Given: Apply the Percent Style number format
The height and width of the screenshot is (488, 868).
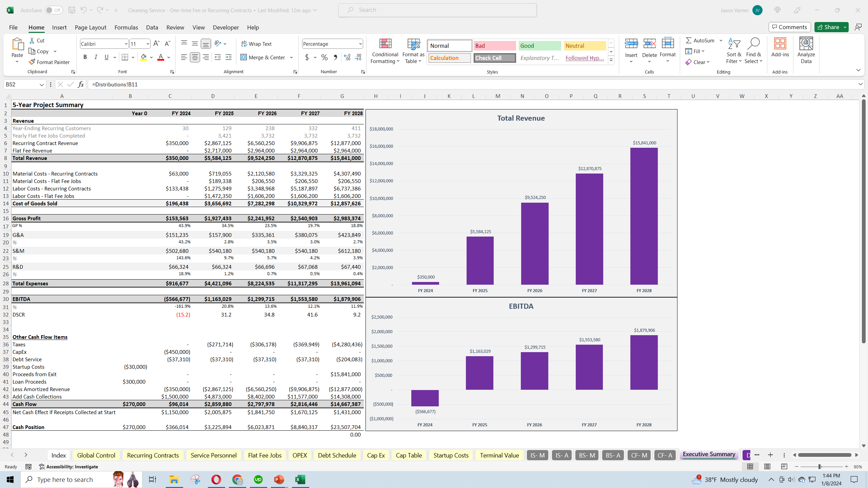Looking at the screenshot, I should pyautogui.click(x=324, y=57).
